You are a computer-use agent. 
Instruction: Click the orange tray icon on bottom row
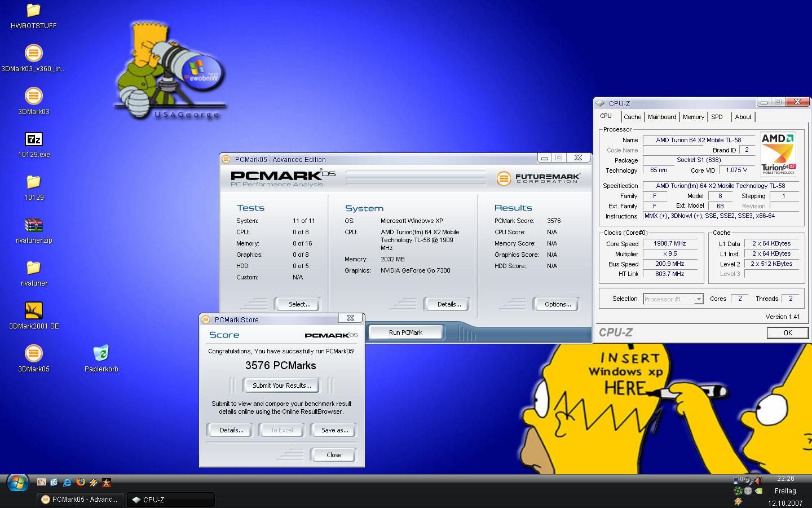coord(738,501)
